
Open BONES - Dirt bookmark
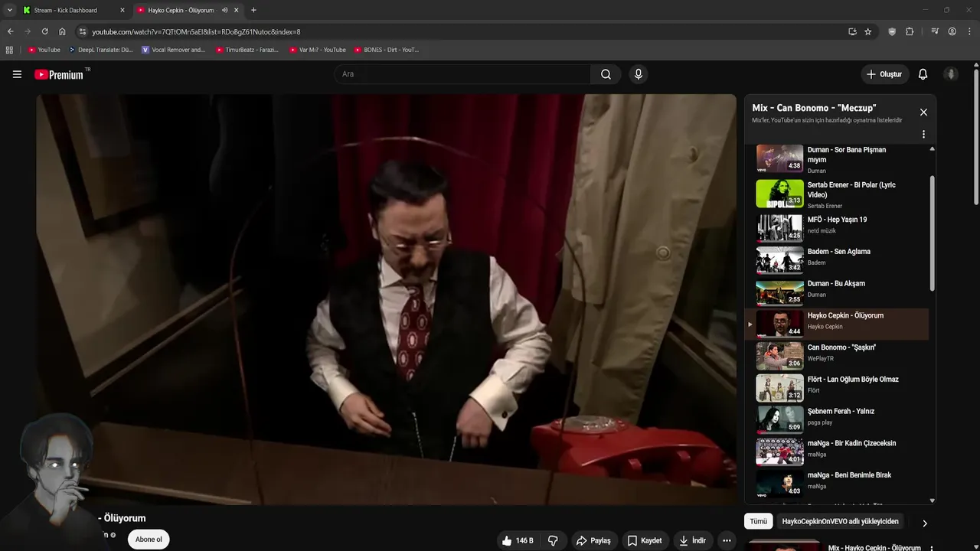pyautogui.click(x=386, y=50)
